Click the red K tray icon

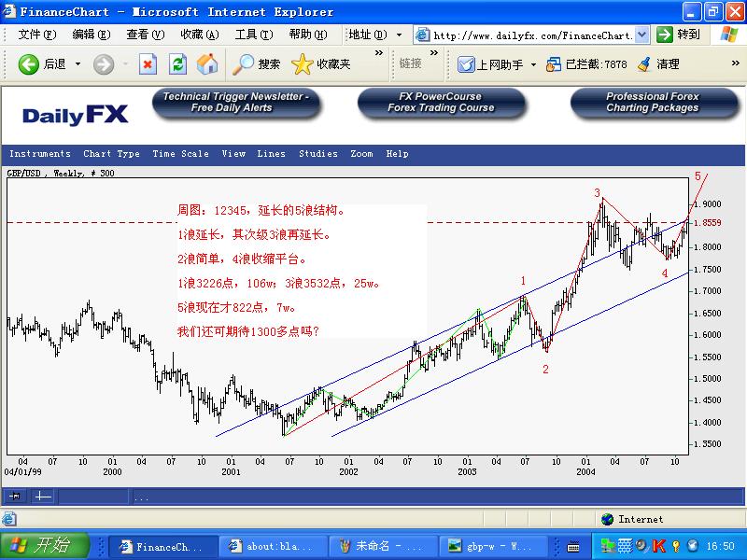pos(659,546)
